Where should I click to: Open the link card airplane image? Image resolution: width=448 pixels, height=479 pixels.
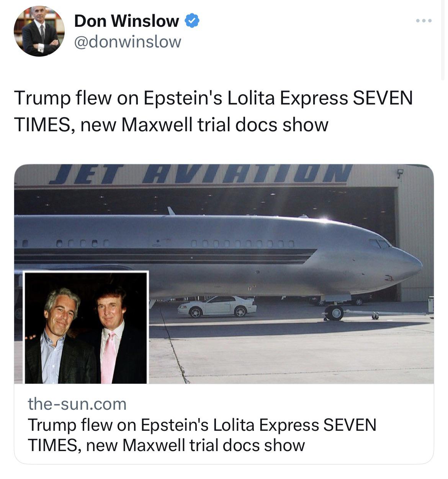(x=224, y=274)
